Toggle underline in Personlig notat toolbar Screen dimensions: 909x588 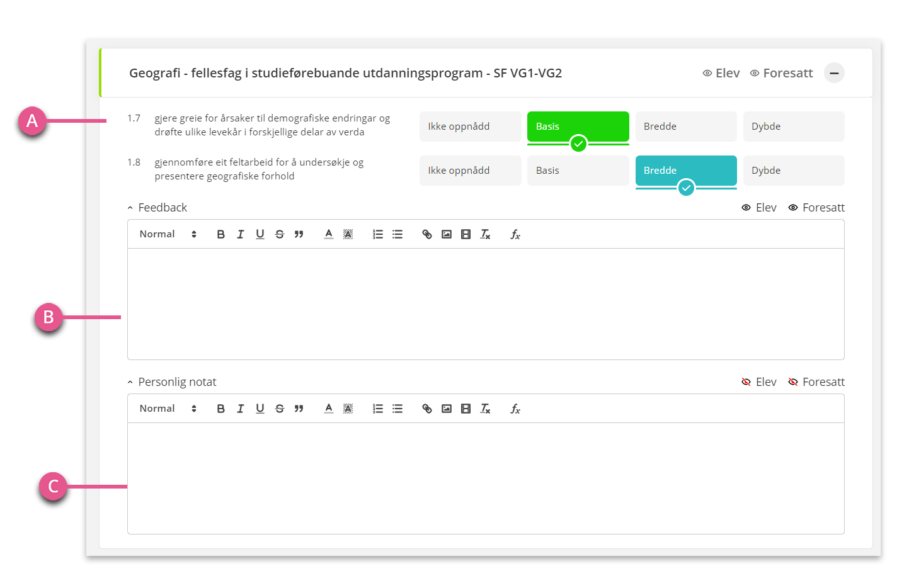pyautogui.click(x=260, y=409)
